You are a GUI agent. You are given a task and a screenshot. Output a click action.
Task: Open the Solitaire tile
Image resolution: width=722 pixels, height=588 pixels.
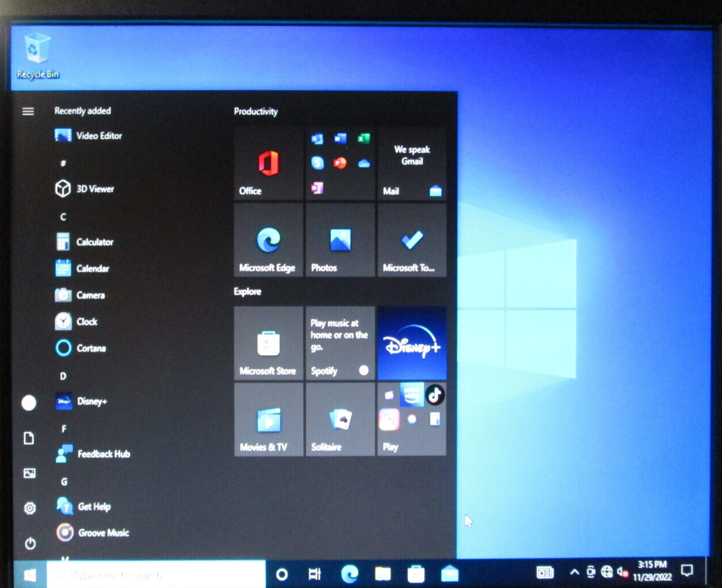point(341,419)
